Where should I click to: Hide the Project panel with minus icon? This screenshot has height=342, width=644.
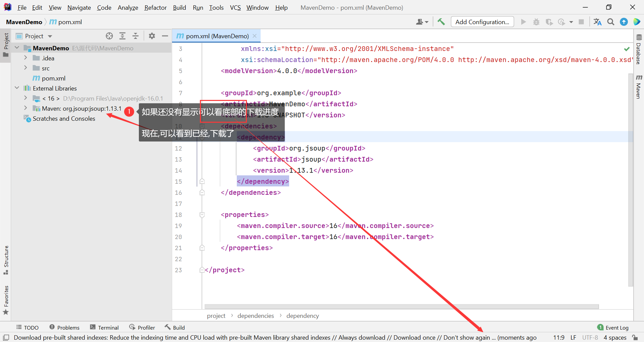pos(165,36)
